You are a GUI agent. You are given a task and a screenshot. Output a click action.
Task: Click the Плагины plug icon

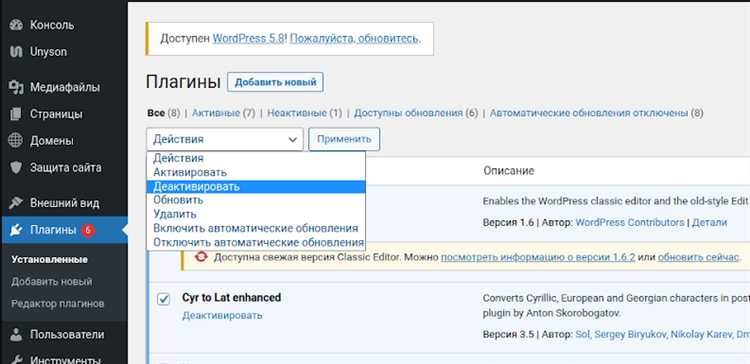(16, 231)
